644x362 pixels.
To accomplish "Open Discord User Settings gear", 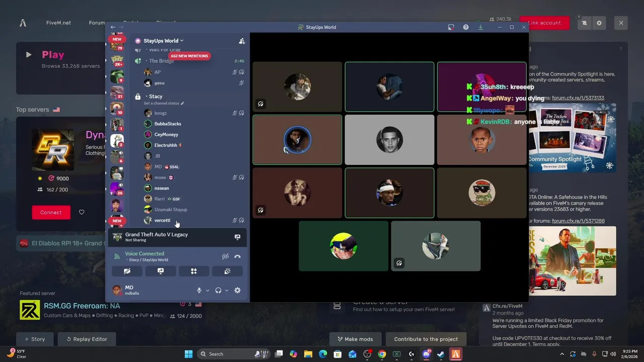I will pyautogui.click(x=237, y=290).
